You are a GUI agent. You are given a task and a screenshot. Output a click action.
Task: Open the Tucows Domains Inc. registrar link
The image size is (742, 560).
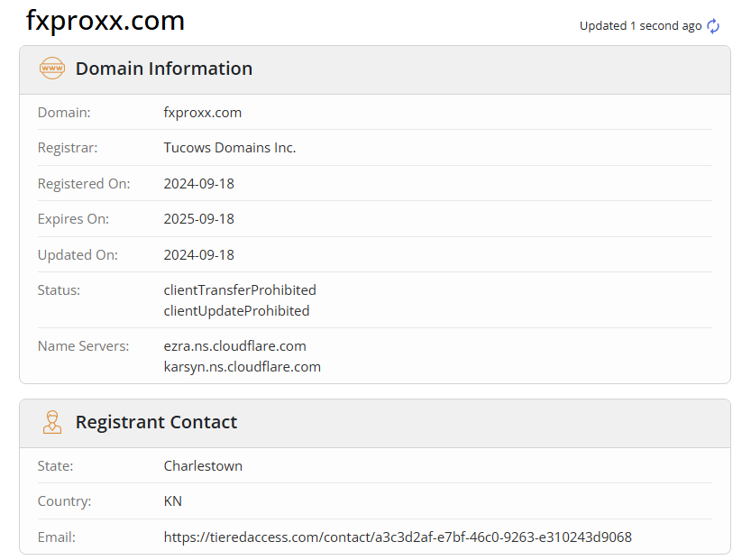[x=230, y=147]
